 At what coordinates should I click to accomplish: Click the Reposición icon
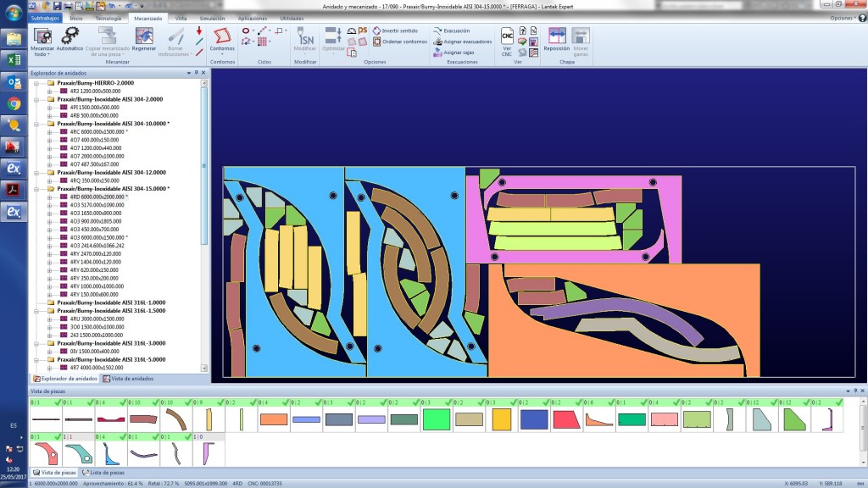pyautogui.click(x=556, y=40)
